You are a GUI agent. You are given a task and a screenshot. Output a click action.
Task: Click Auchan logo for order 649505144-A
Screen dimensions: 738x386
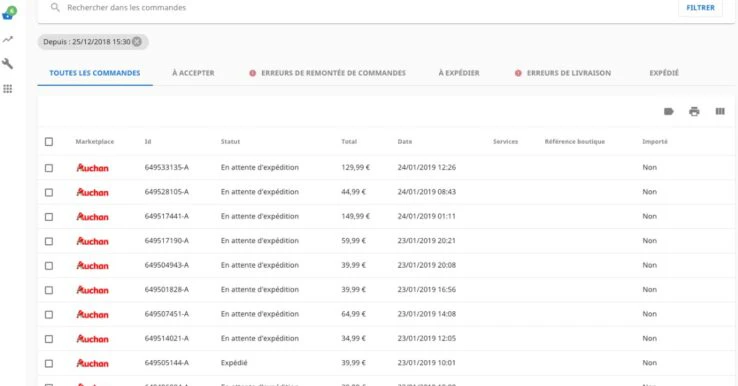[92, 363]
